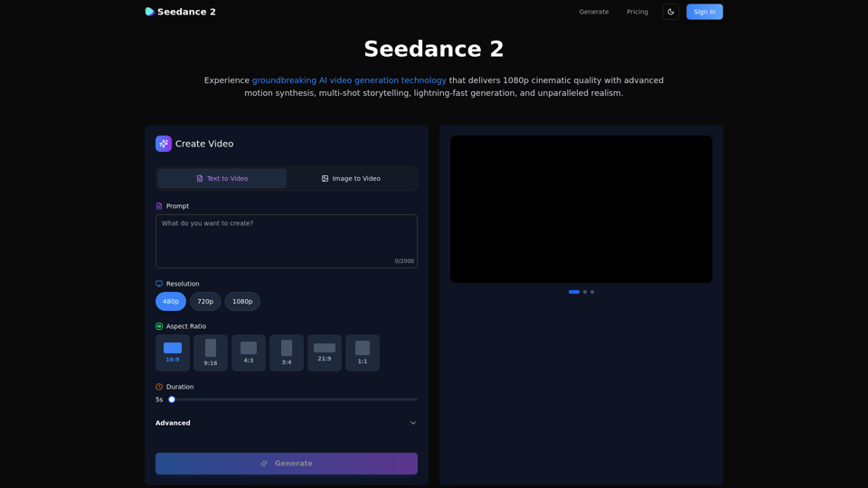Image resolution: width=868 pixels, height=488 pixels.
Task: Expand the Advanced section chevron
Action: [x=413, y=423]
